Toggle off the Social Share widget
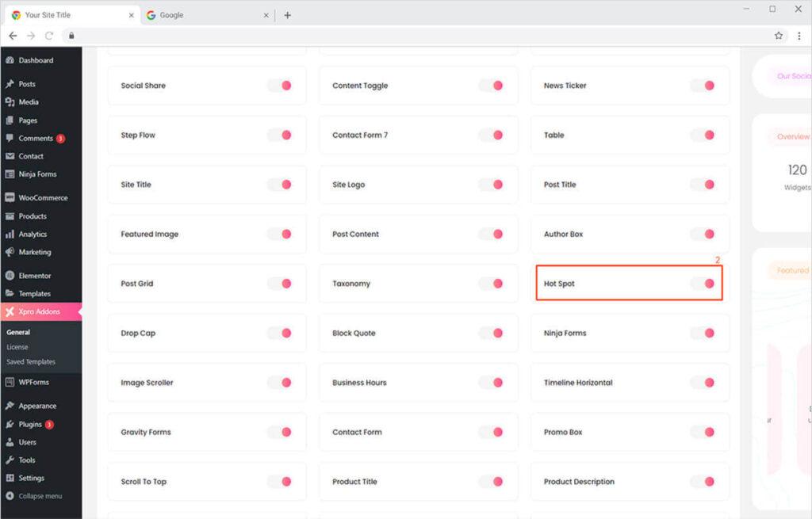 tap(280, 86)
